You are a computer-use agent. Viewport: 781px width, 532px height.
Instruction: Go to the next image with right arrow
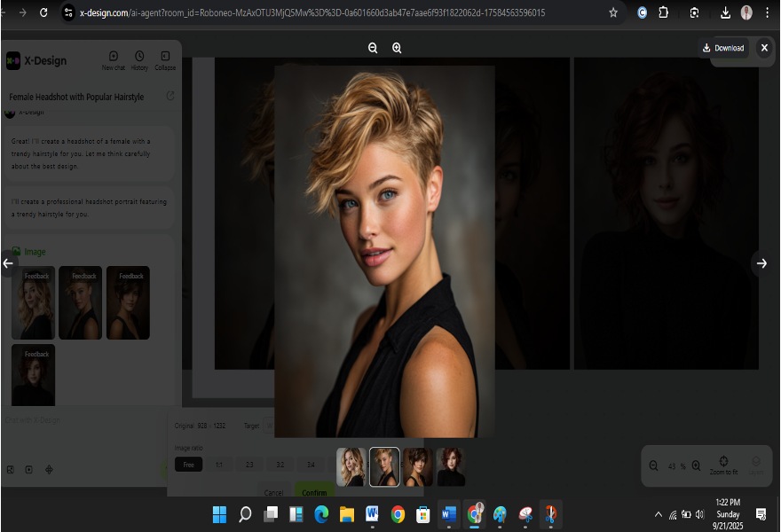(761, 263)
